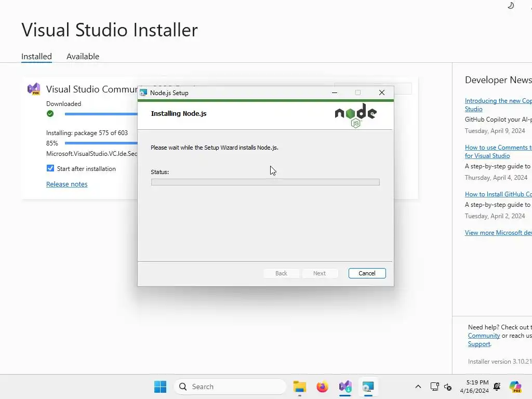Open How to use Comments news link

[498, 152]
